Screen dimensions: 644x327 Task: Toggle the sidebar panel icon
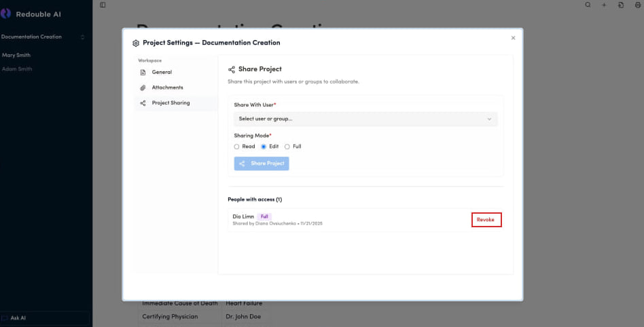tap(103, 5)
